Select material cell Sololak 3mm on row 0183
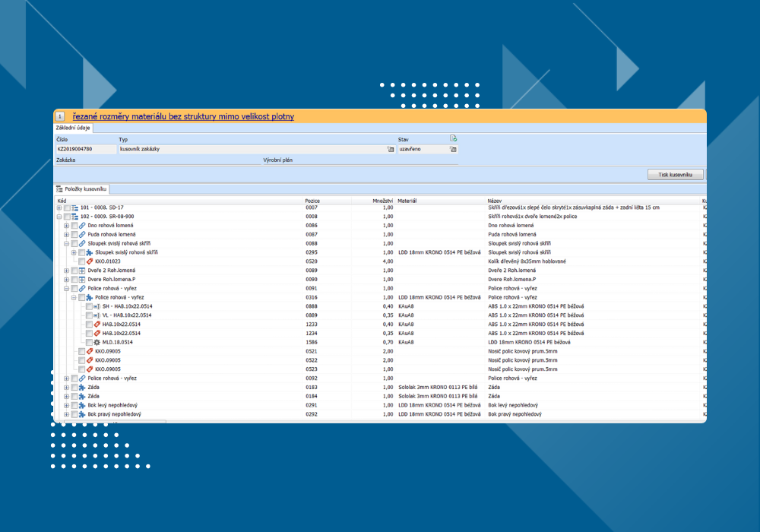760x532 pixels. (439, 388)
